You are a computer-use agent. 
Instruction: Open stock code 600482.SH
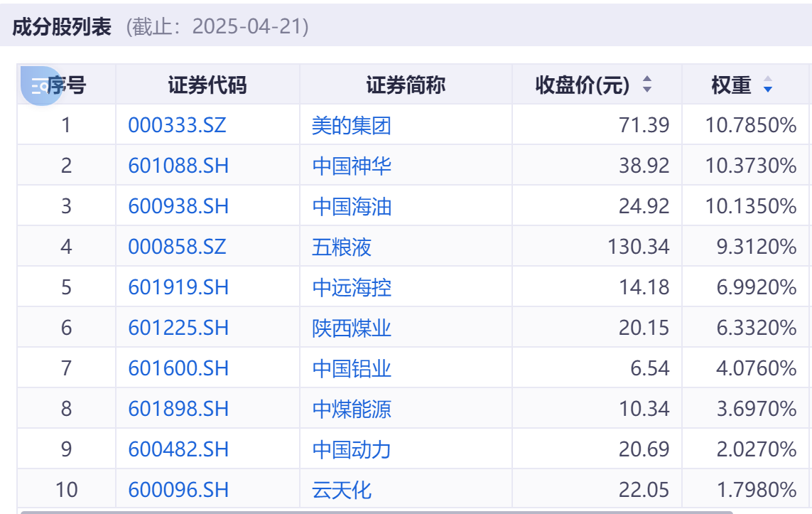point(178,449)
